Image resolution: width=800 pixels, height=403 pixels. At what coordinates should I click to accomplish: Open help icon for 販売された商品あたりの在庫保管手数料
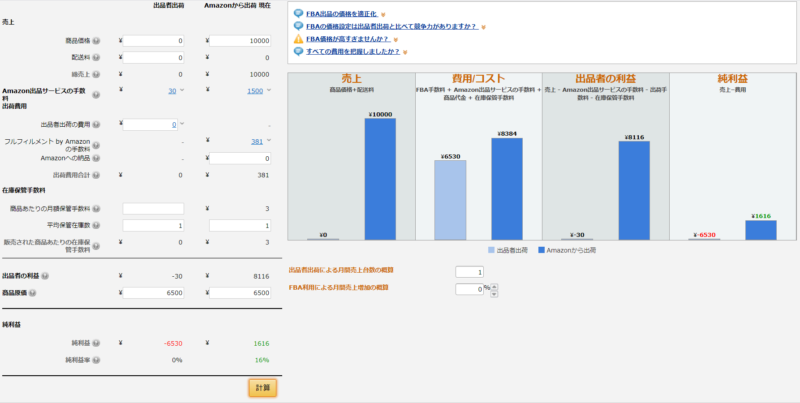click(x=96, y=245)
